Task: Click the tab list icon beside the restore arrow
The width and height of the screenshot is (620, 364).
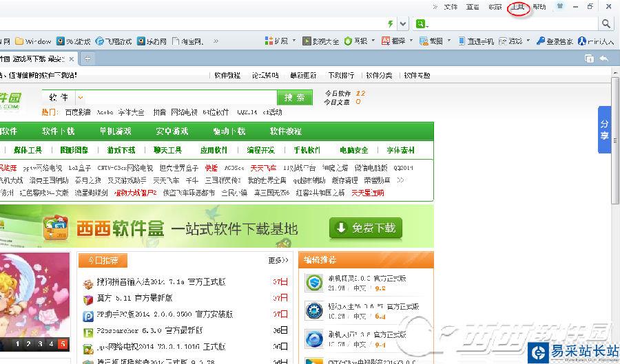Action: [x=589, y=58]
